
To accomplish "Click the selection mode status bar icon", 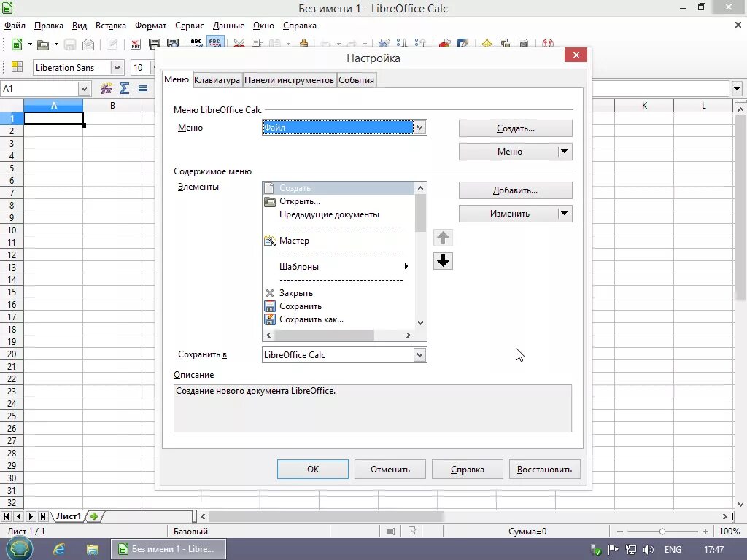I will (x=391, y=531).
